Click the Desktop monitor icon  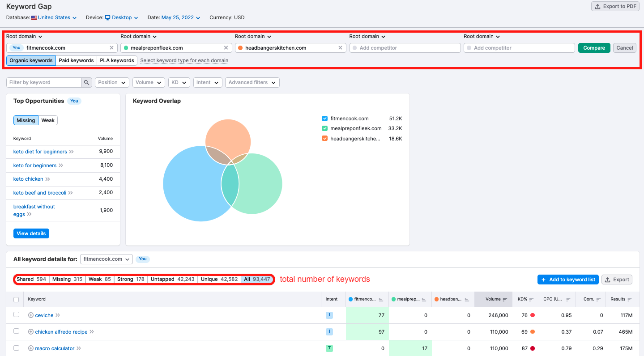click(108, 18)
